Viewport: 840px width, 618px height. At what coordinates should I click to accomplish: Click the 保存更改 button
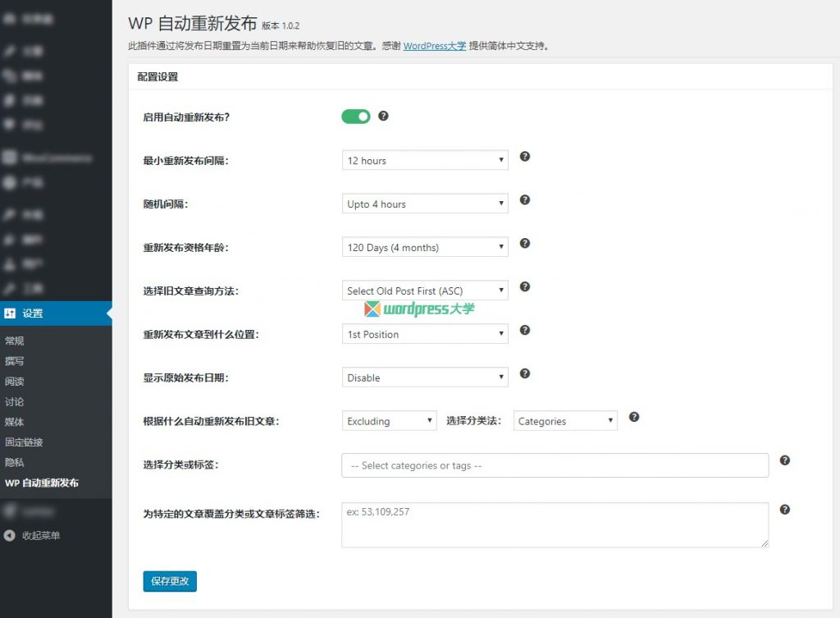[x=170, y=581]
